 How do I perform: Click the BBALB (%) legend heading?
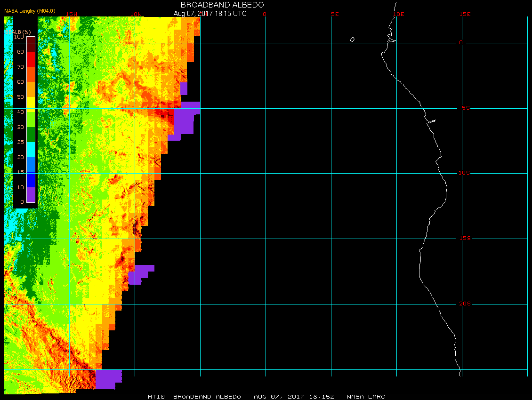18,32
